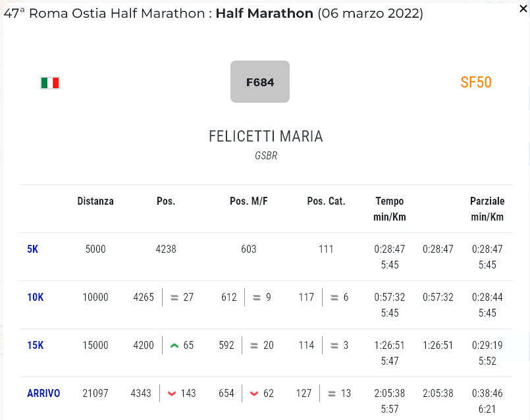Click equals icon beside 15K M/F position 592
Screen dimensions: 530x420
click(x=254, y=346)
